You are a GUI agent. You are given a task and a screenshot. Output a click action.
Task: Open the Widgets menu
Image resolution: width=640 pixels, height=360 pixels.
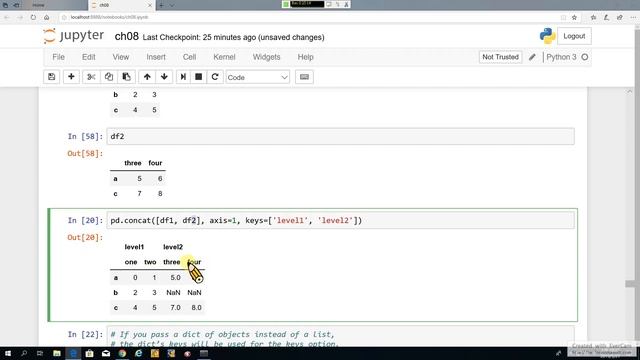pos(266,57)
